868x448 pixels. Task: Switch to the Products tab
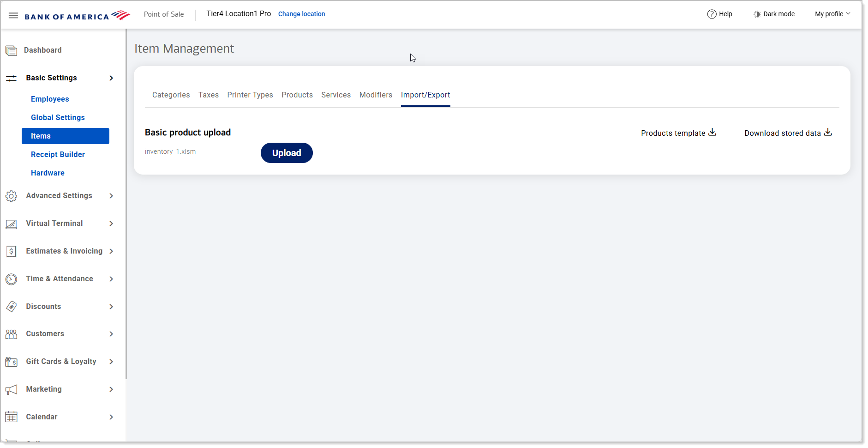[x=297, y=95]
